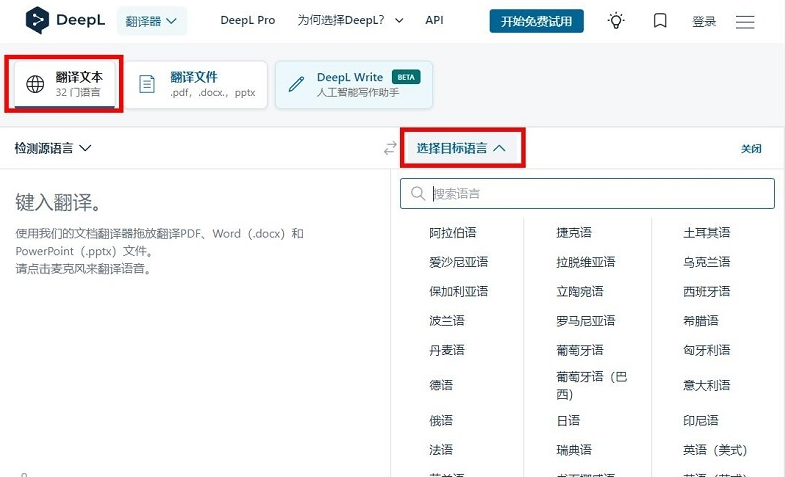Select 波兰语 language
The height and width of the screenshot is (477, 785).
point(447,320)
